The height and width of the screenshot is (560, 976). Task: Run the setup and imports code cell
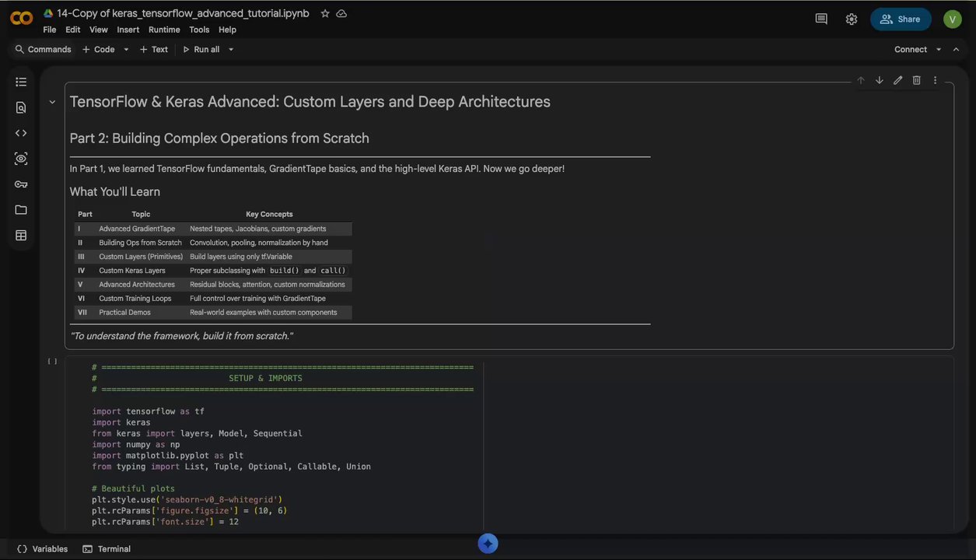[52, 362]
